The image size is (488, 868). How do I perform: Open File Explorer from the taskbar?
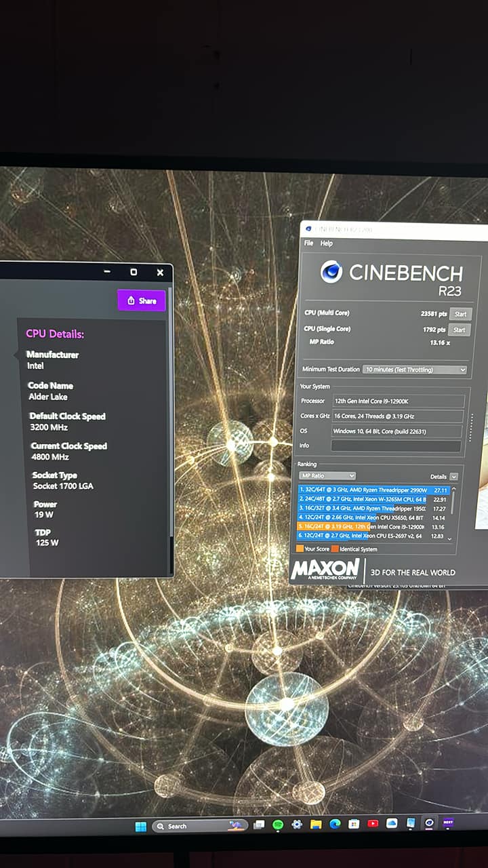click(316, 825)
